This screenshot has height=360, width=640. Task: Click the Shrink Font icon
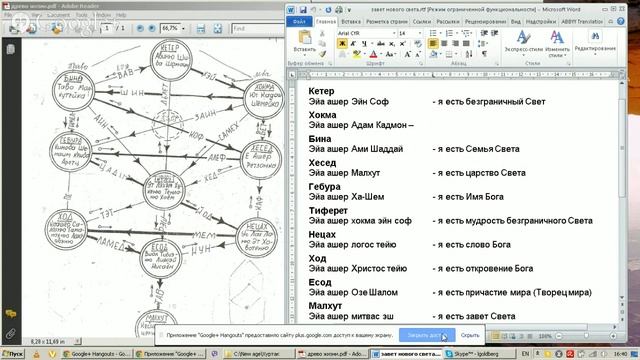[x=418, y=54]
